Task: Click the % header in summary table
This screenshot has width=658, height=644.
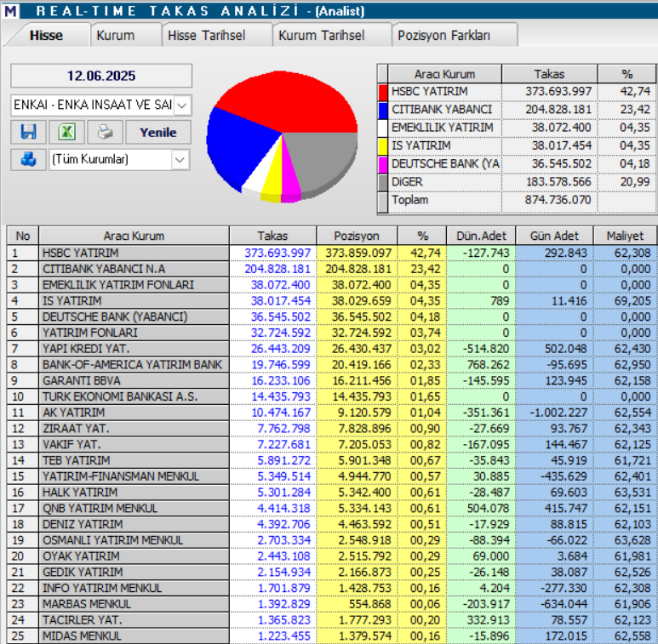Action: click(x=627, y=74)
